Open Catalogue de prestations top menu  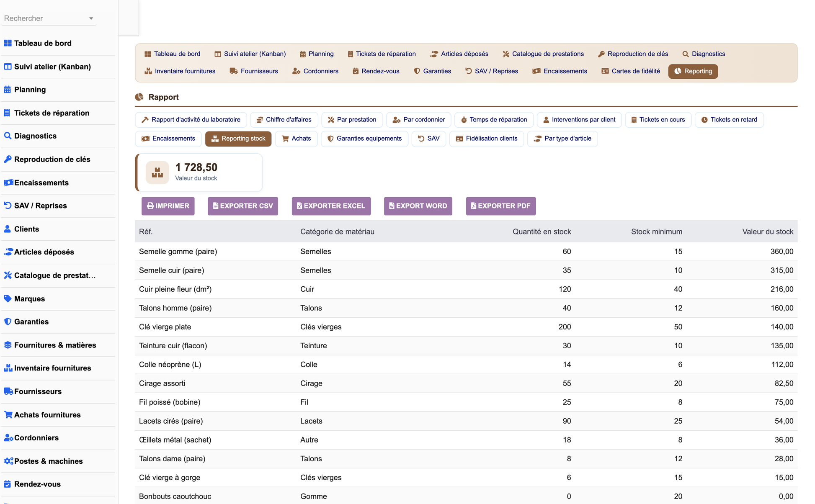pyautogui.click(x=543, y=54)
